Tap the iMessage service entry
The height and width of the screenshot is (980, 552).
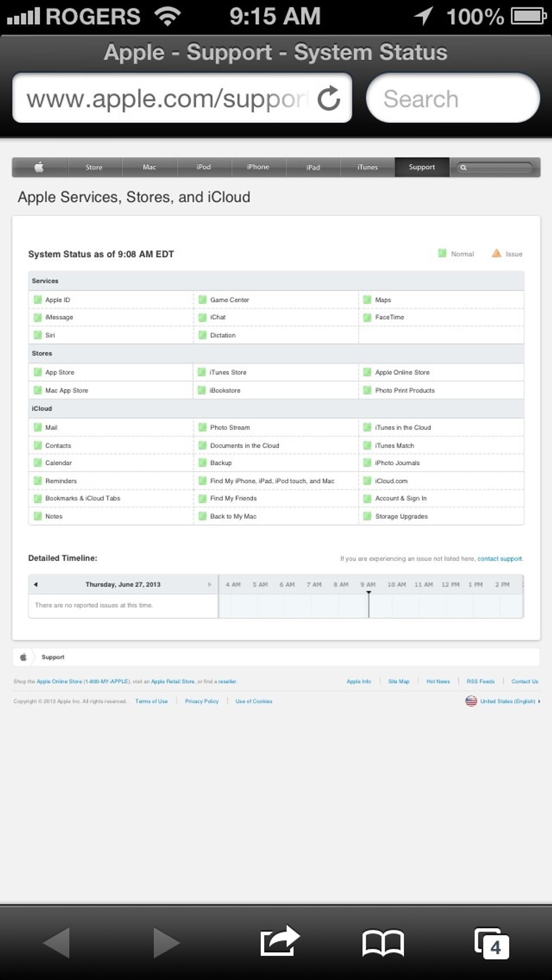(x=59, y=317)
